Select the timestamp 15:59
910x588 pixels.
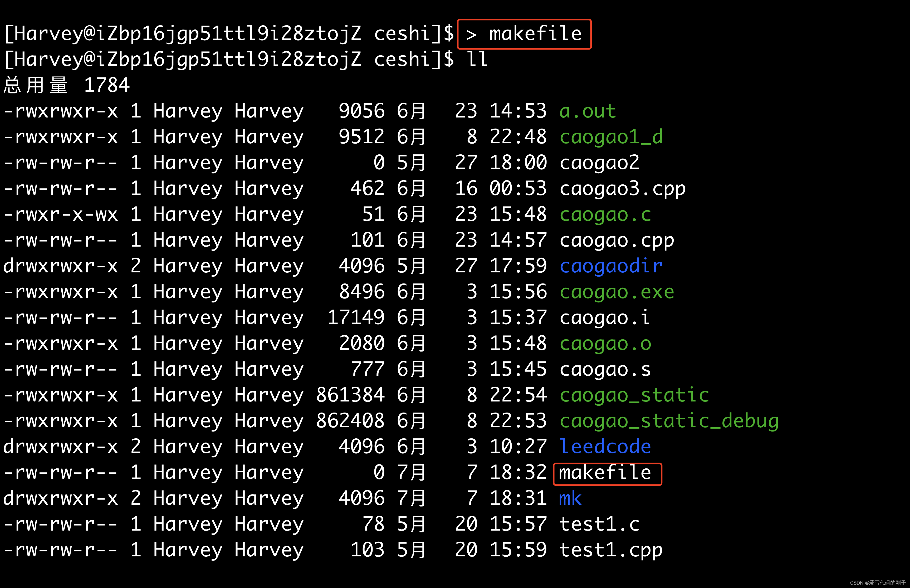coord(518,550)
